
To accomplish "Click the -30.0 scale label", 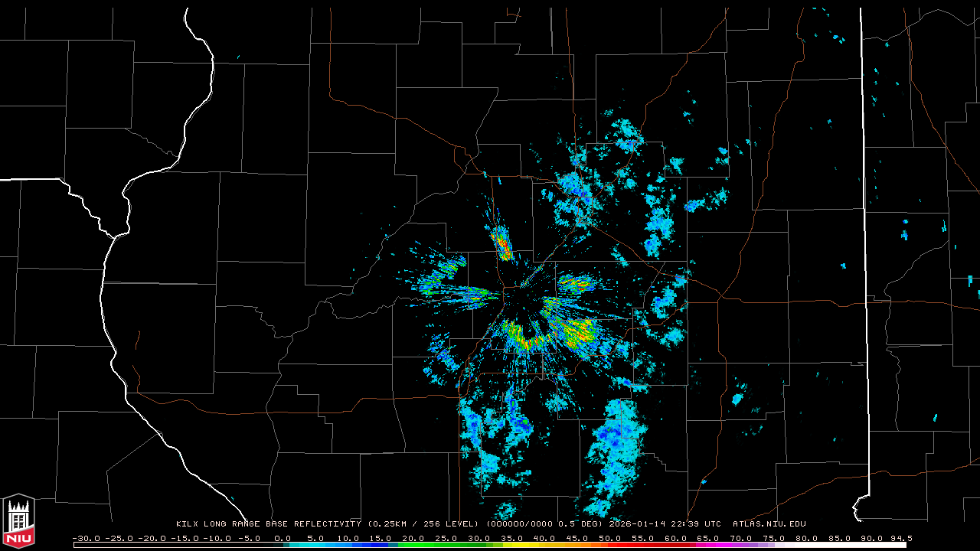I will [86, 538].
